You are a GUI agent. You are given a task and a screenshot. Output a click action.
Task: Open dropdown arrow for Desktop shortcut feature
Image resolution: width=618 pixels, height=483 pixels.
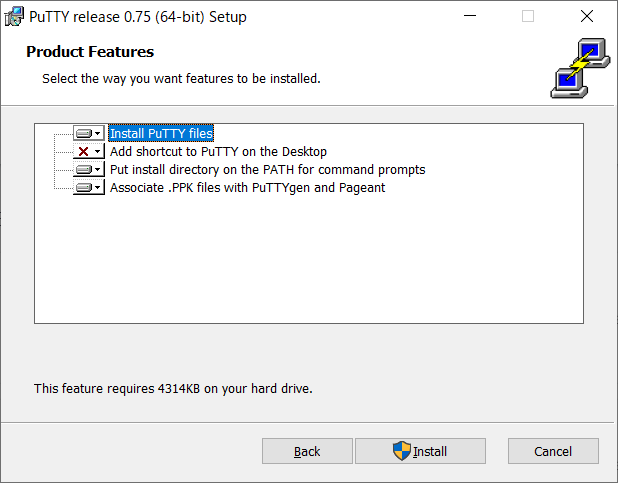click(x=98, y=151)
